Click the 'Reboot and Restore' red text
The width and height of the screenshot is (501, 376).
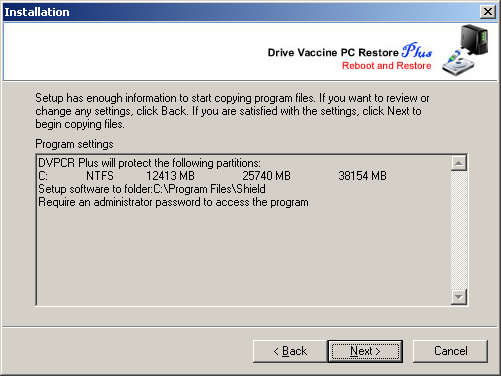(x=387, y=66)
